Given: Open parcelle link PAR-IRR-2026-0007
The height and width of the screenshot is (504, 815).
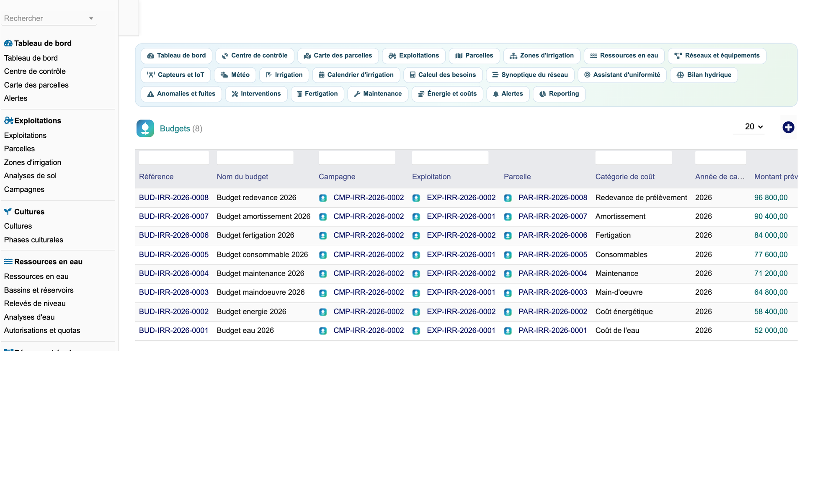Looking at the screenshot, I should tap(553, 216).
